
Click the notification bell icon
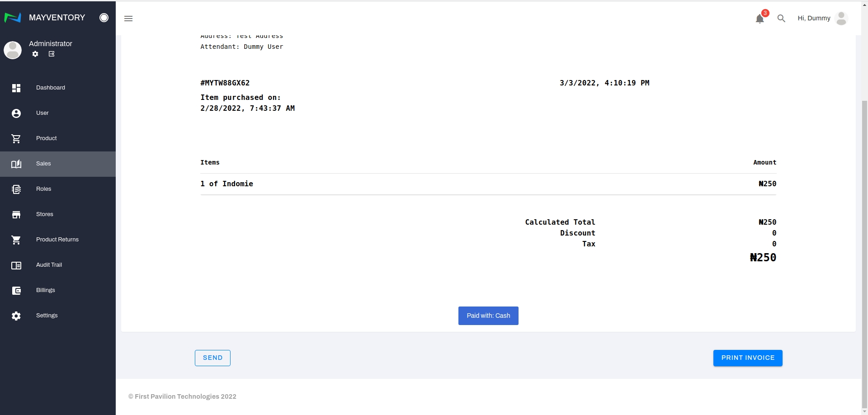pos(760,19)
